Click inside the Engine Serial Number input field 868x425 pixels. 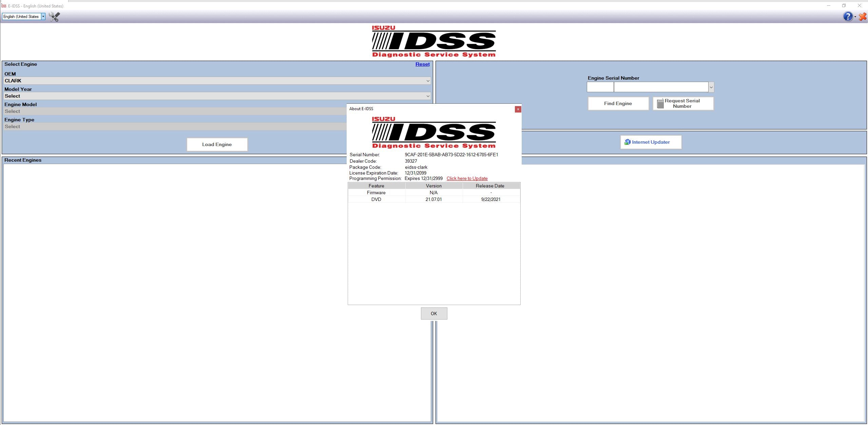[599, 87]
